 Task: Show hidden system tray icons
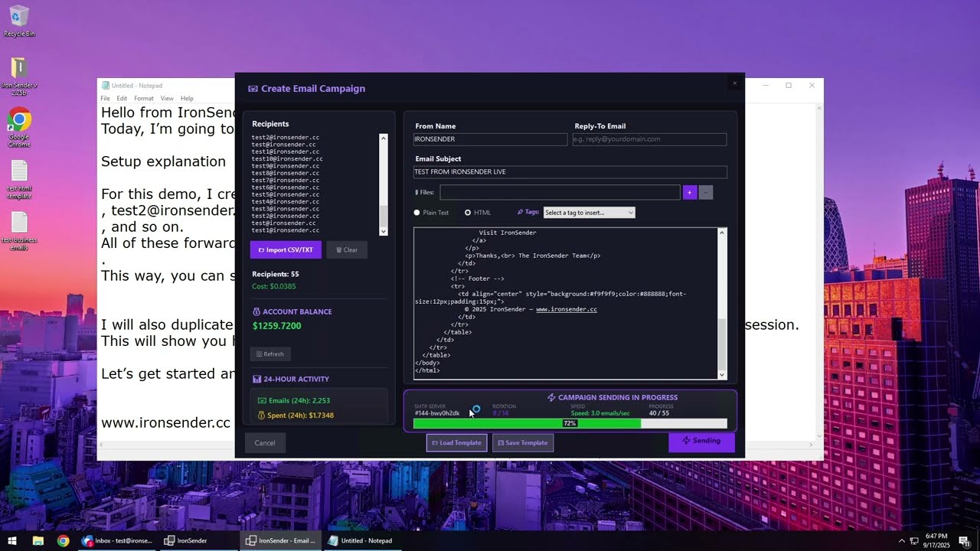[x=901, y=540]
